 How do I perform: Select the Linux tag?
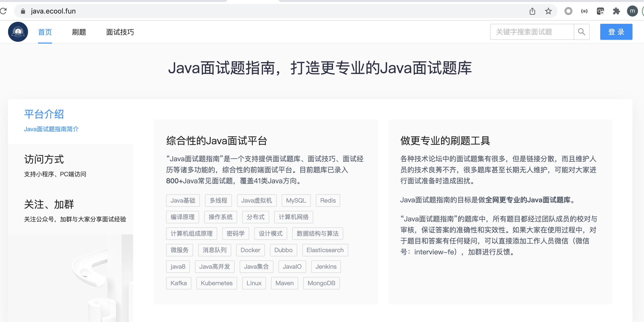(254, 283)
